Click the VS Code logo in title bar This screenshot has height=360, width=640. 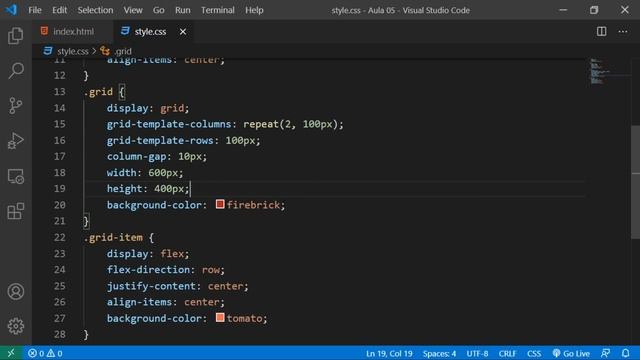(x=11, y=9)
